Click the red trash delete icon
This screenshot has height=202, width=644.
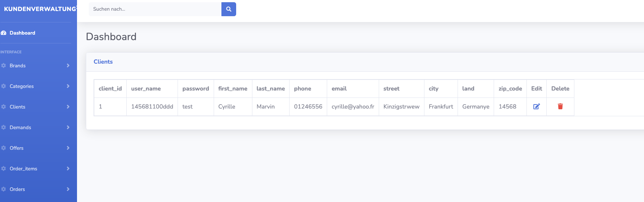[560, 106]
